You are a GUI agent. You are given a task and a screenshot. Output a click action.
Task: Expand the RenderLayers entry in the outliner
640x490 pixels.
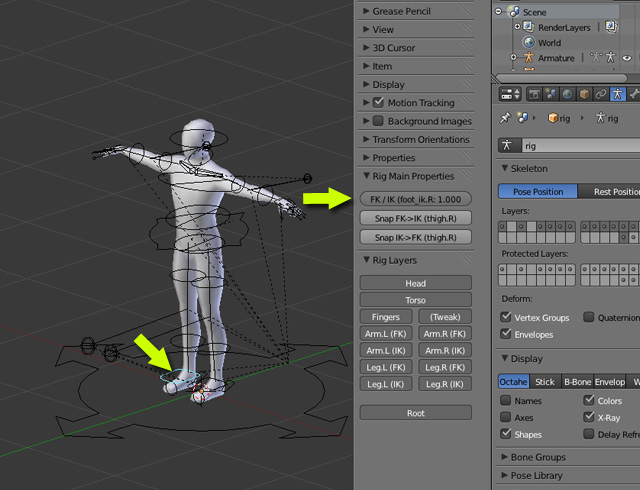click(x=517, y=27)
